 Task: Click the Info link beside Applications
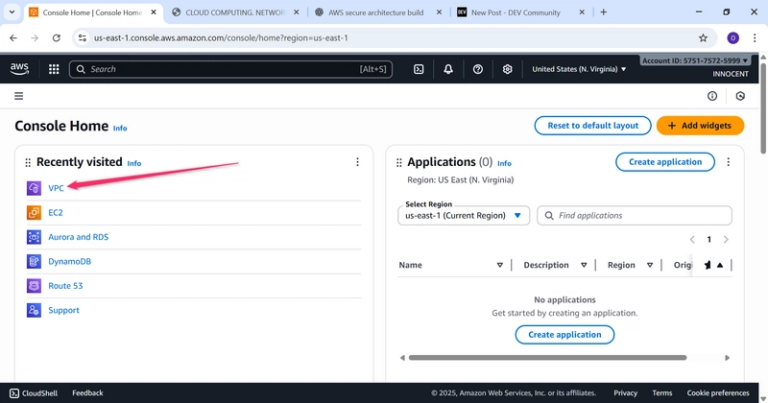pos(504,164)
